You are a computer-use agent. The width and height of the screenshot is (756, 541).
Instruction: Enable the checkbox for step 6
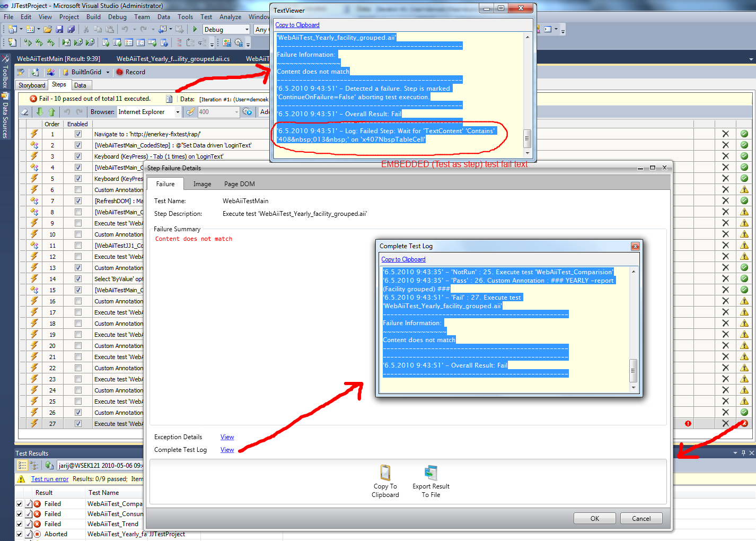click(78, 190)
